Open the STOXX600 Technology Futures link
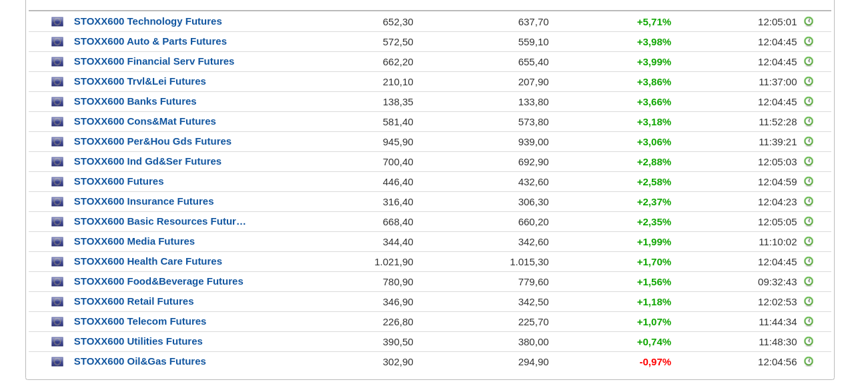Image resolution: width=868 pixels, height=388 pixels. point(147,21)
